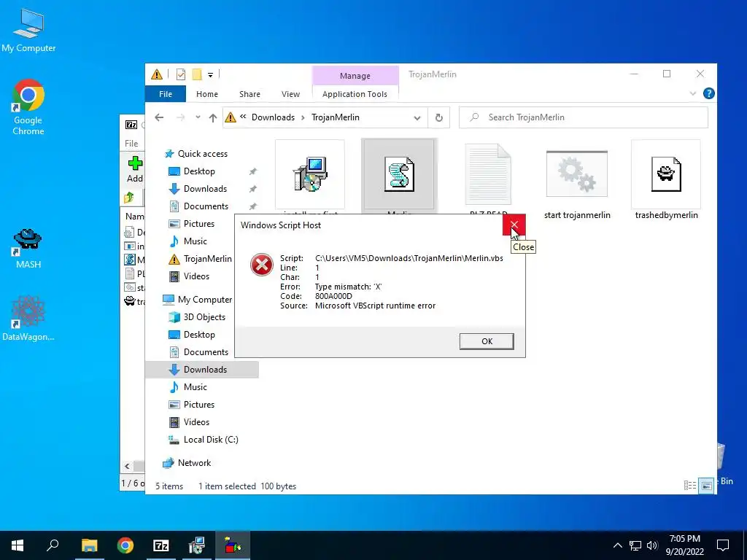This screenshot has height=560, width=747.
Task: Open Documents under My Computer
Action: tap(206, 352)
